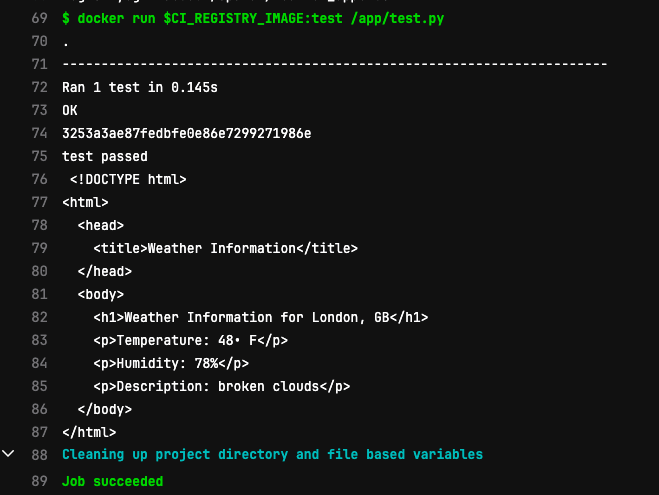Click line number 76 link
This screenshot has height=495, width=659.
[x=40, y=179]
